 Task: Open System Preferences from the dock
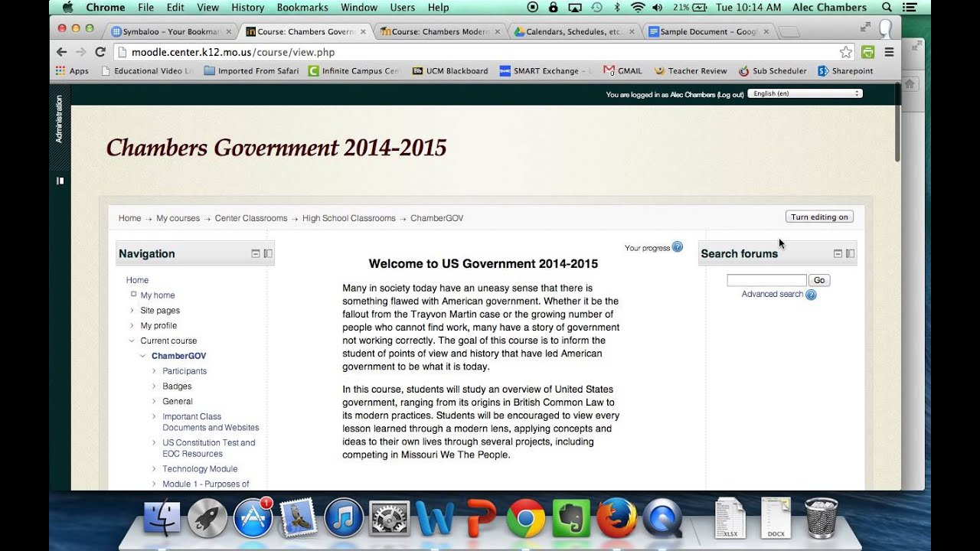click(x=389, y=518)
